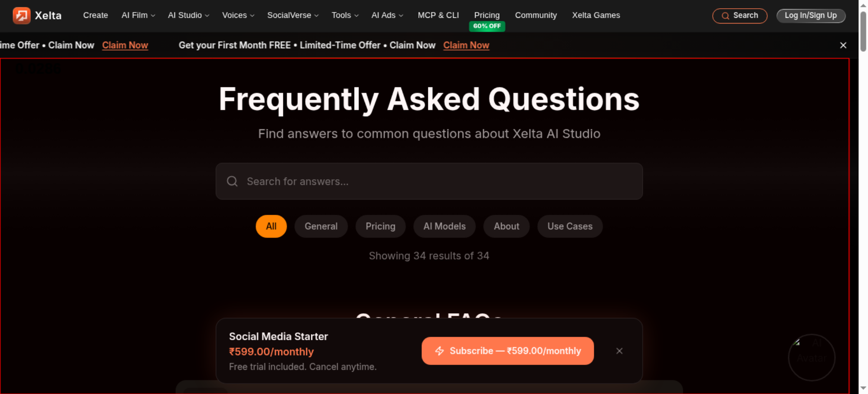Viewport: 868px width, 394px height.
Task: Focus the 'Search for answers...' field
Action: (x=429, y=181)
